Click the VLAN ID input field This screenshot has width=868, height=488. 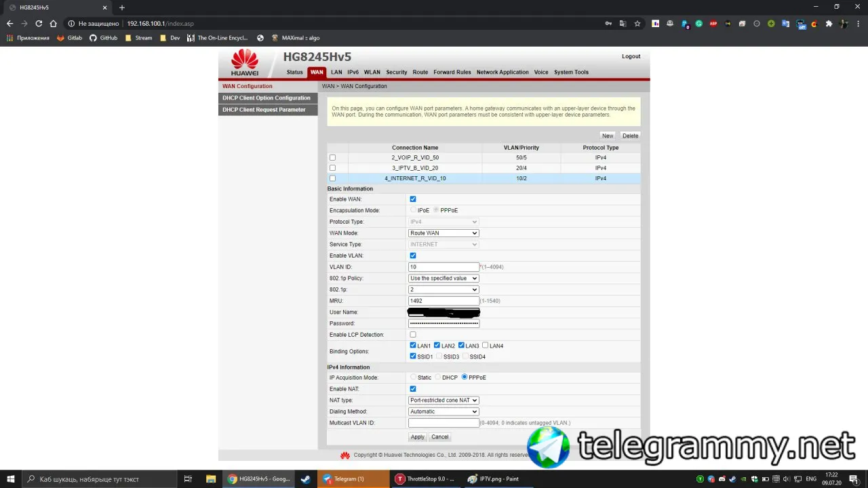[x=443, y=267]
